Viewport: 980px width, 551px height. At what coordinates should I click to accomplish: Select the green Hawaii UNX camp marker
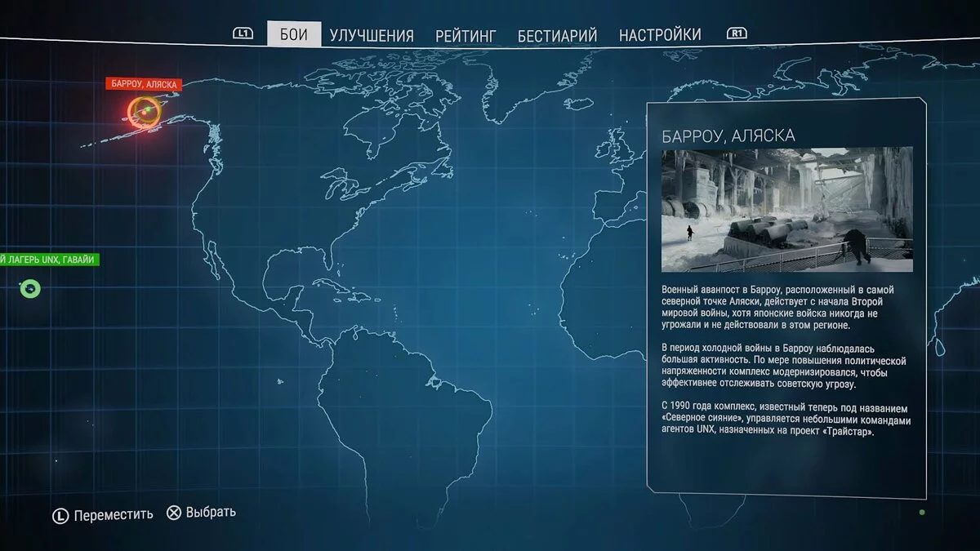click(x=30, y=288)
